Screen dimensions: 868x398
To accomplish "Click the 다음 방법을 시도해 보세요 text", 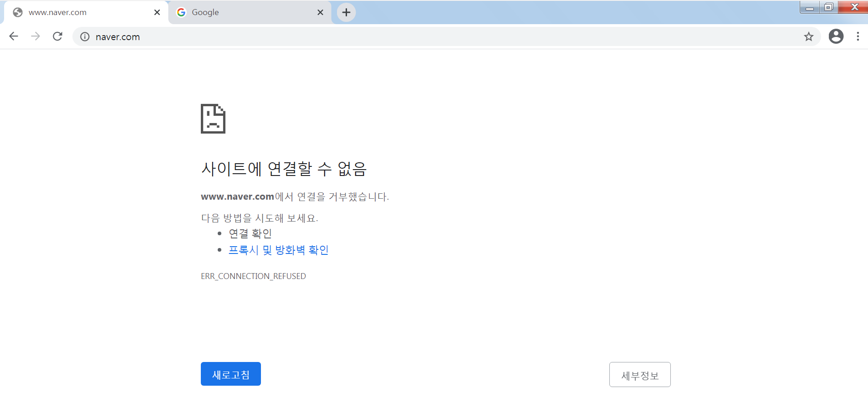I will 260,218.
